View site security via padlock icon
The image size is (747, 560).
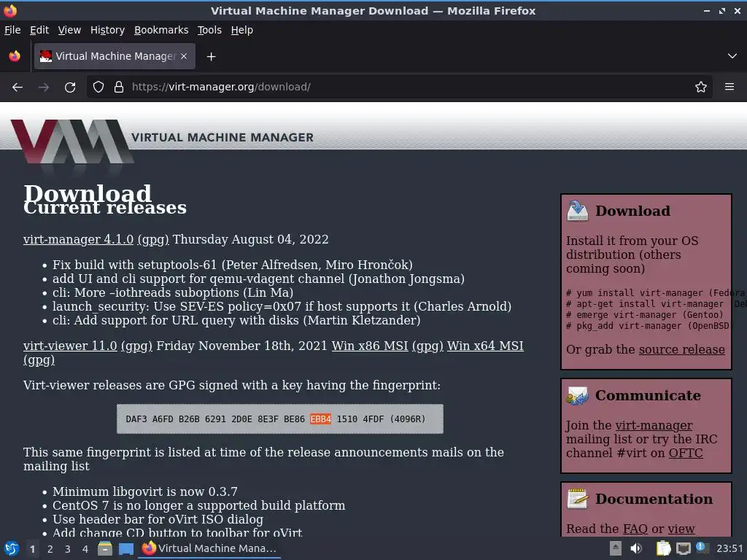(119, 87)
